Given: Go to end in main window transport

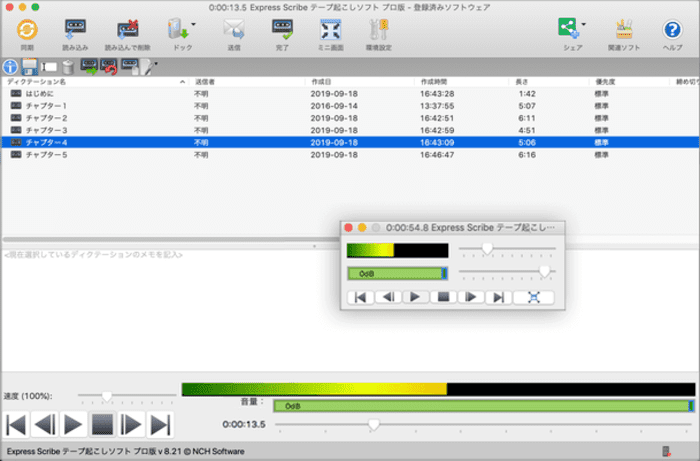Looking at the screenshot, I should 160,424.
